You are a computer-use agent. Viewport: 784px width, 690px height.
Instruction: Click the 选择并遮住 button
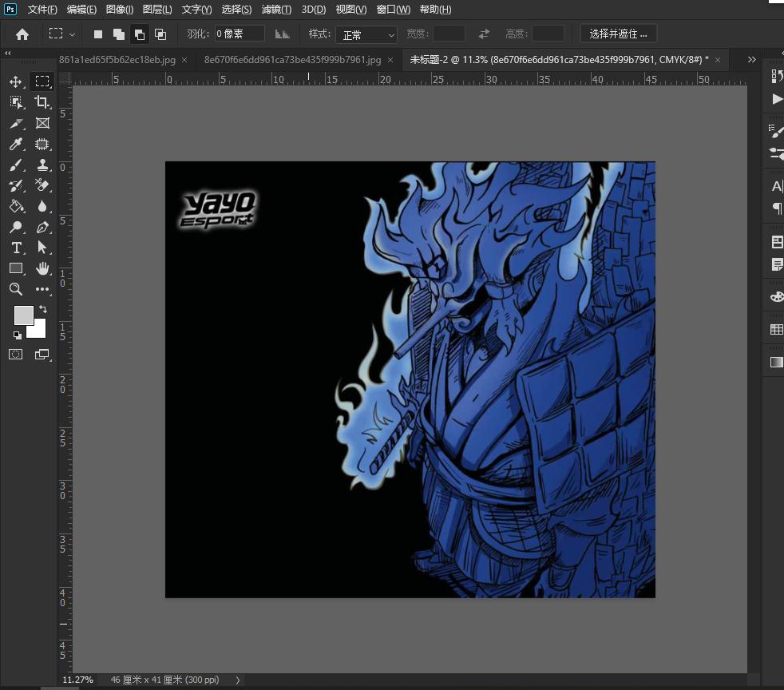(619, 34)
